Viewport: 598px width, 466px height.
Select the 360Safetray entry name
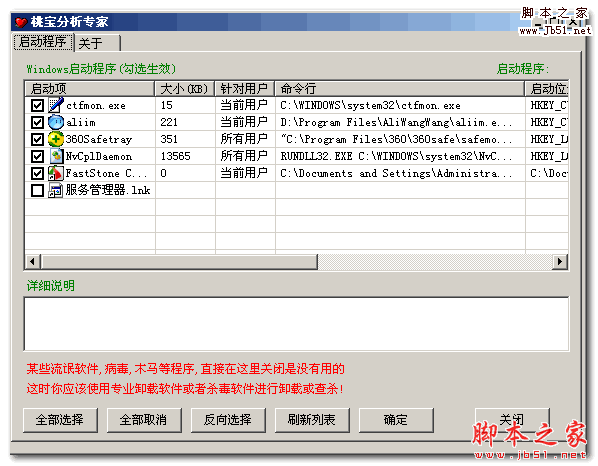tap(99, 140)
